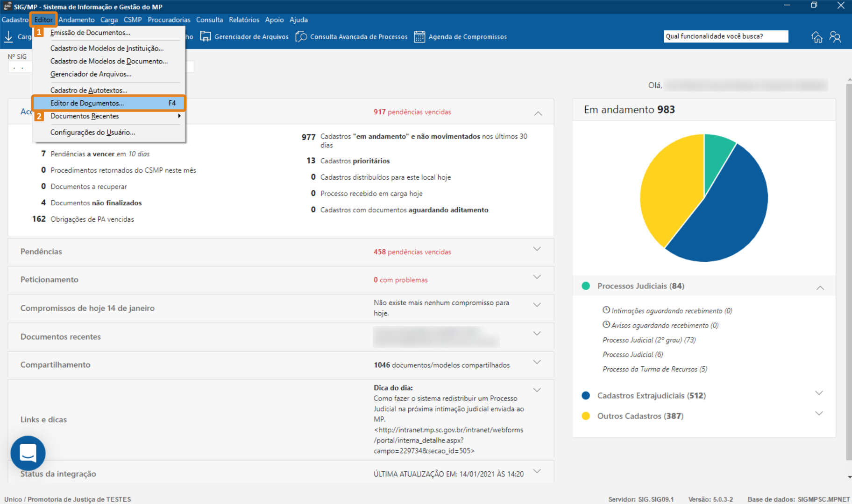Viewport: 852px width, 504px height.
Task: Collapse the Processos Judiciais list
Action: coord(820,288)
